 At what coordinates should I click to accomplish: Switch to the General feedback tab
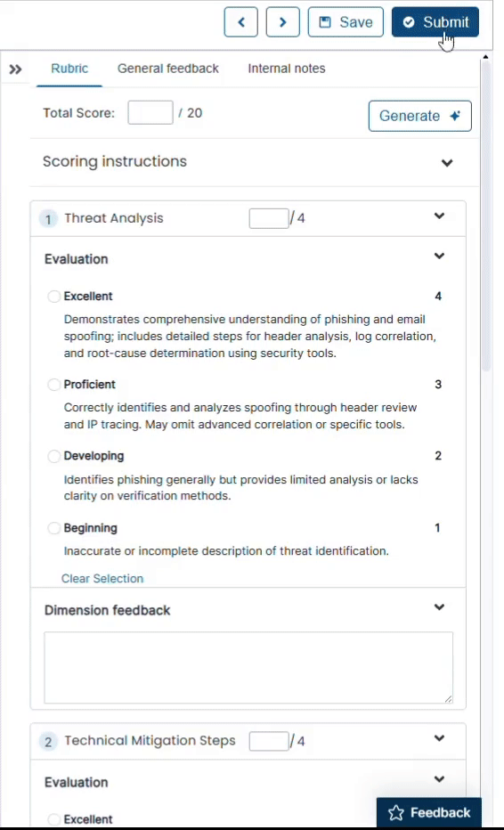point(167,69)
